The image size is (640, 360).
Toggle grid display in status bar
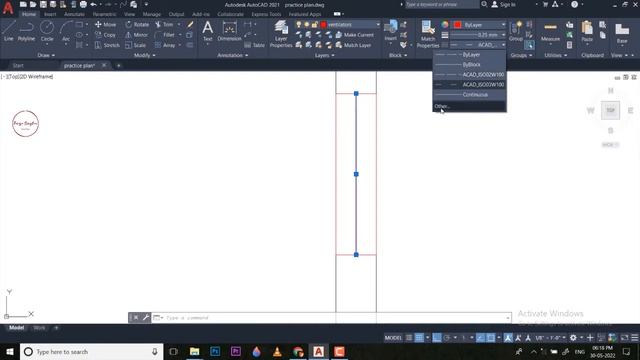pyautogui.click(x=409, y=338)
